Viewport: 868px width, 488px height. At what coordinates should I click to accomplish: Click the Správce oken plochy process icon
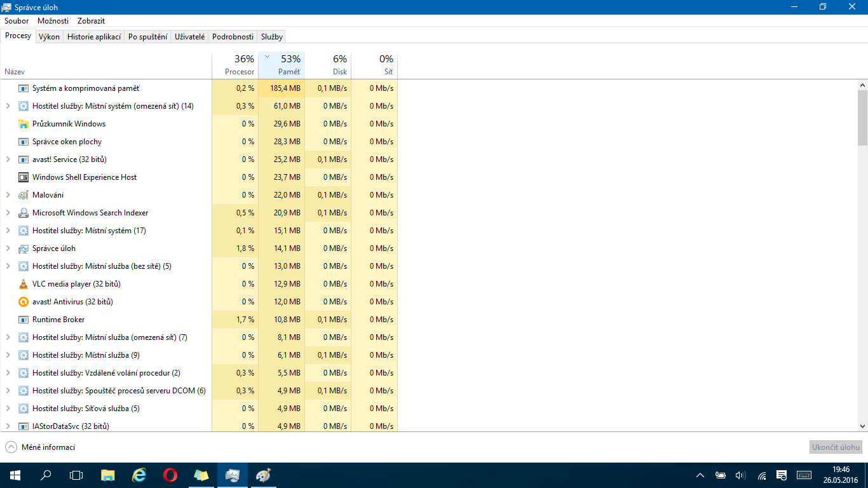pyautogui.click(x=24, y=142)
